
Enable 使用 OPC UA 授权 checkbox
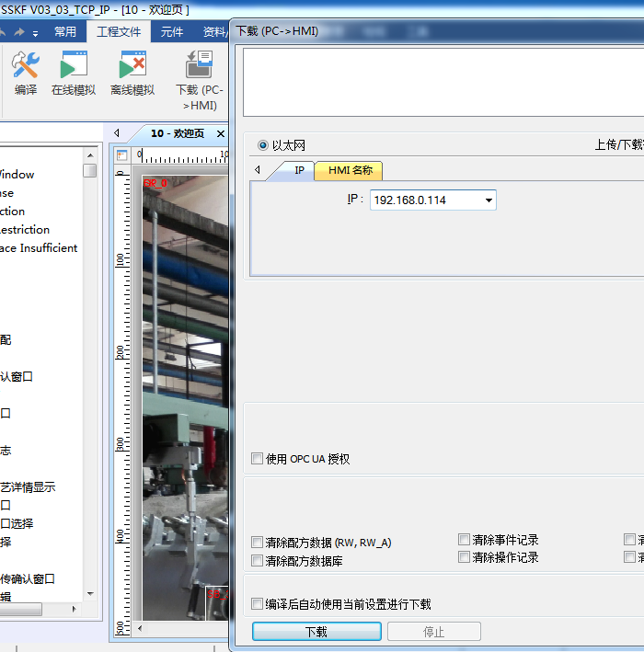pos(257,458)
